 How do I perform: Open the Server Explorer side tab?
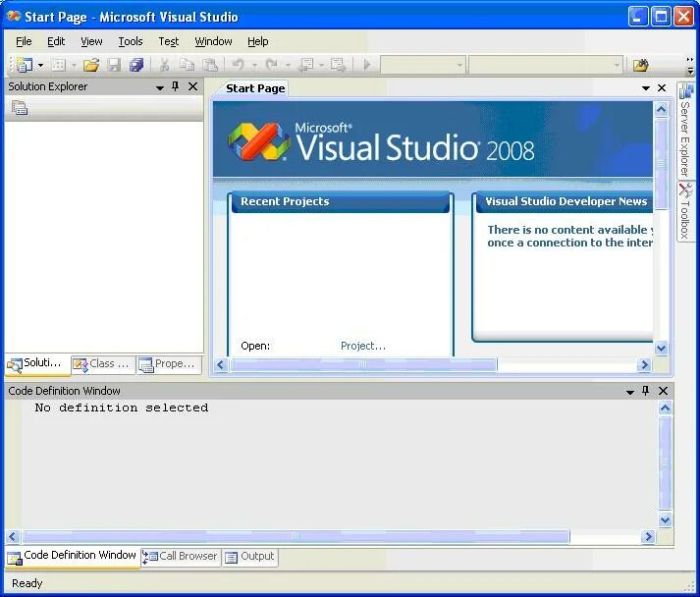pos(685,130)
